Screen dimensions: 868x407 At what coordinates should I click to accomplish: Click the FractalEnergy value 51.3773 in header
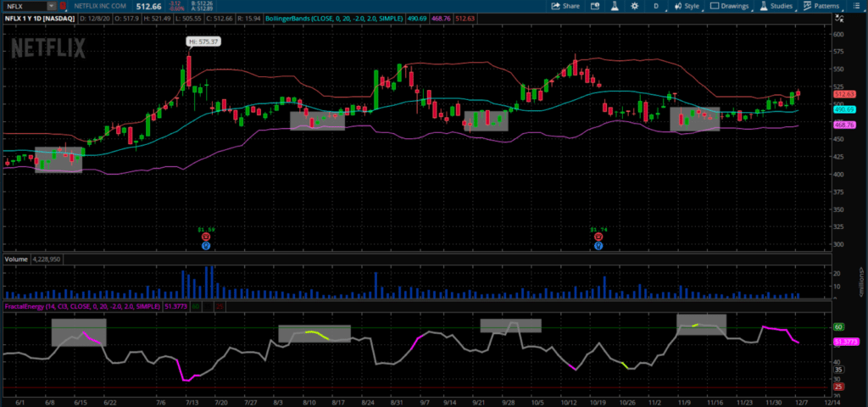[x=176, y=305]
